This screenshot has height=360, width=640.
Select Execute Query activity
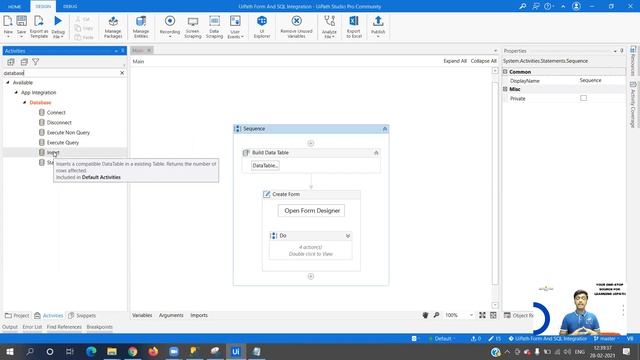pos(62,142)
